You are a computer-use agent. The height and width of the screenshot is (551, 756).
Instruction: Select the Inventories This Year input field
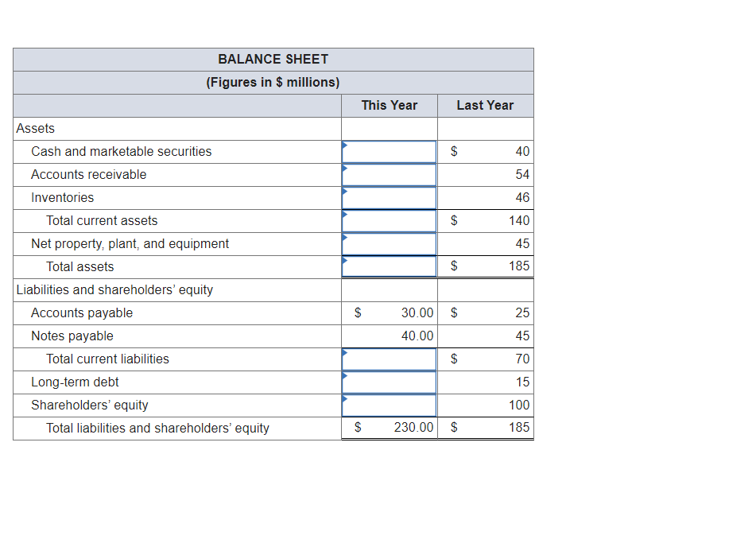click(389, 197)
